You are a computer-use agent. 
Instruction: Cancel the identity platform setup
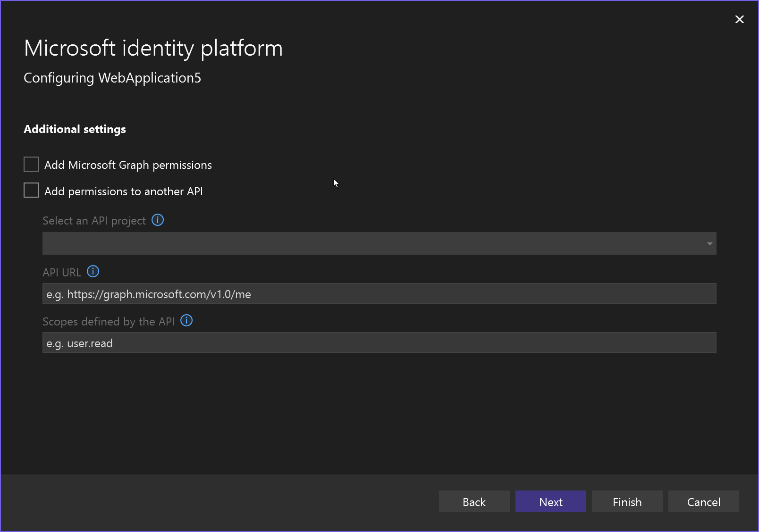pos(703,501)
